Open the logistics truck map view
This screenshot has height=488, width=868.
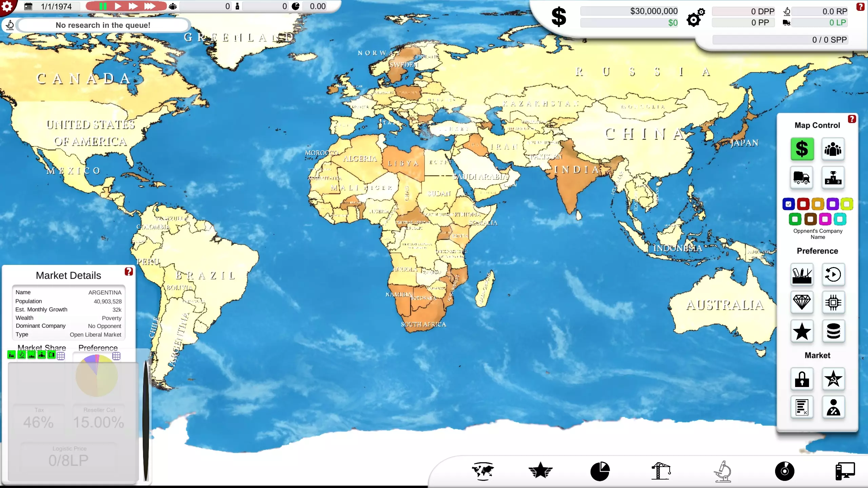coord(802,177)
